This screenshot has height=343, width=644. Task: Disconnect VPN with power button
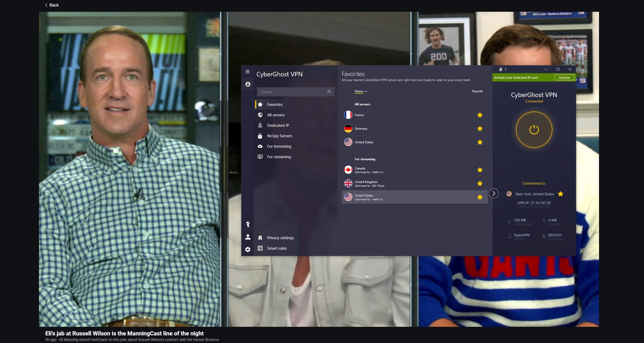click(534, 130)
